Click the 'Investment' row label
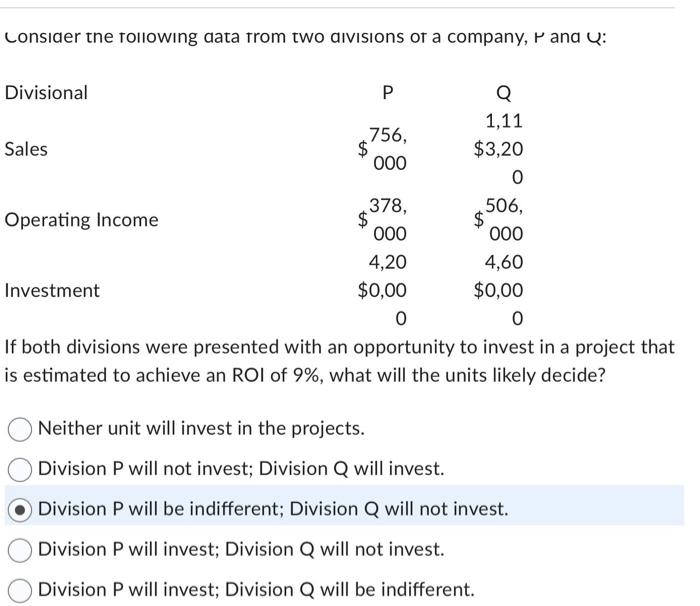The width and height of the screenshot is (700, 606). click(52, 290)
